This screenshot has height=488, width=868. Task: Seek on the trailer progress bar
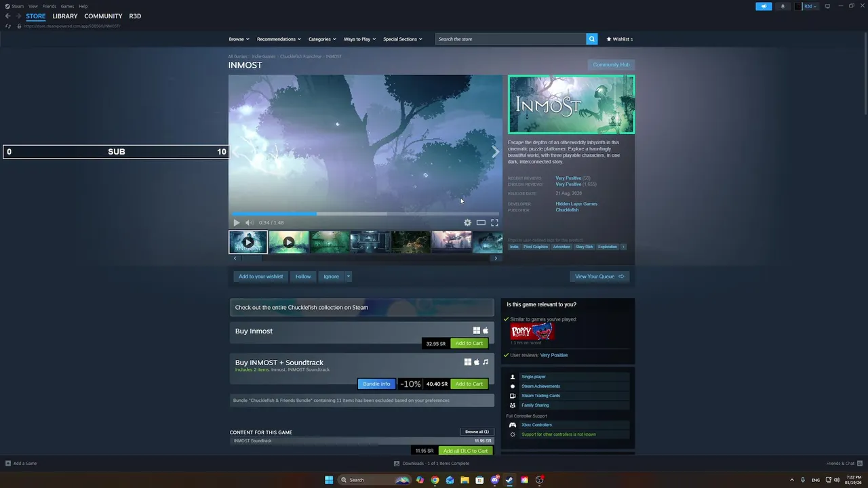365,213
